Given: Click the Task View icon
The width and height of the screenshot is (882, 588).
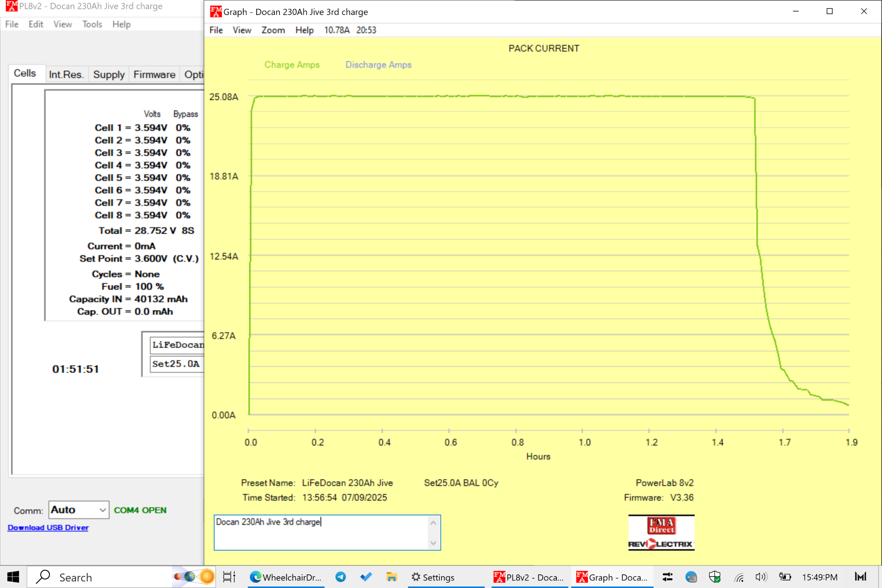Looking at the screenshot, I should 229,577.
